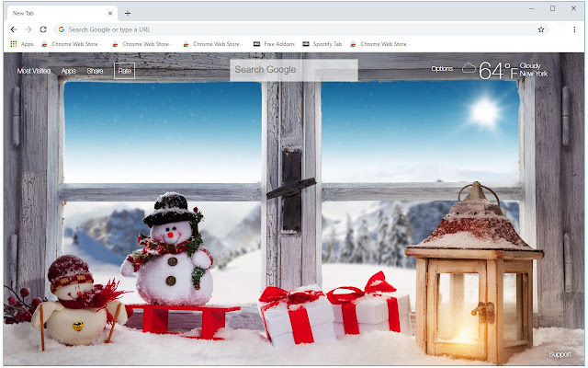588x368 pixels.
Task: Close the New Tab tab
Action: [110, 13]
